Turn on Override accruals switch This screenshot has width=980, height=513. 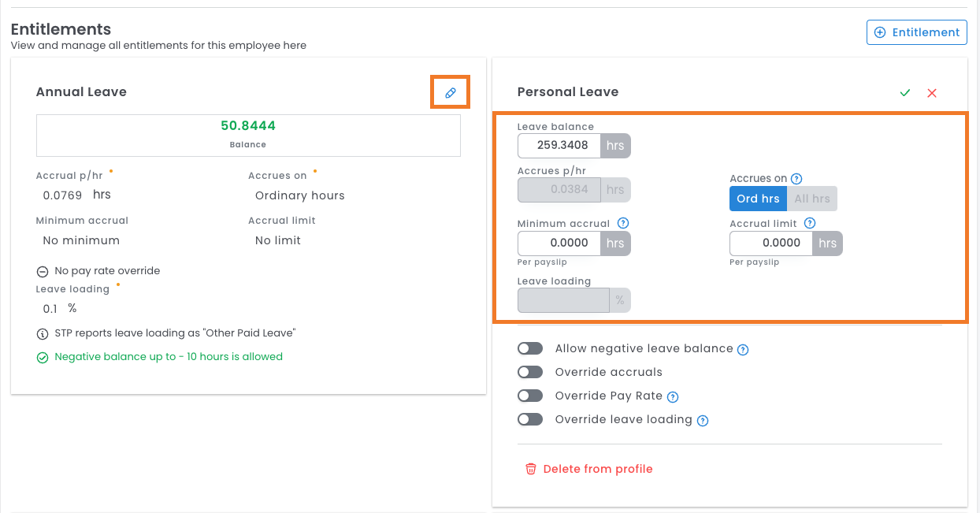(530, 372)
